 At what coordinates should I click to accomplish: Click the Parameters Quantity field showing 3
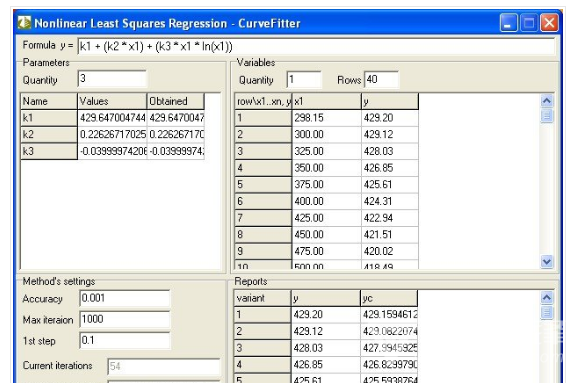tap(112, 79)
